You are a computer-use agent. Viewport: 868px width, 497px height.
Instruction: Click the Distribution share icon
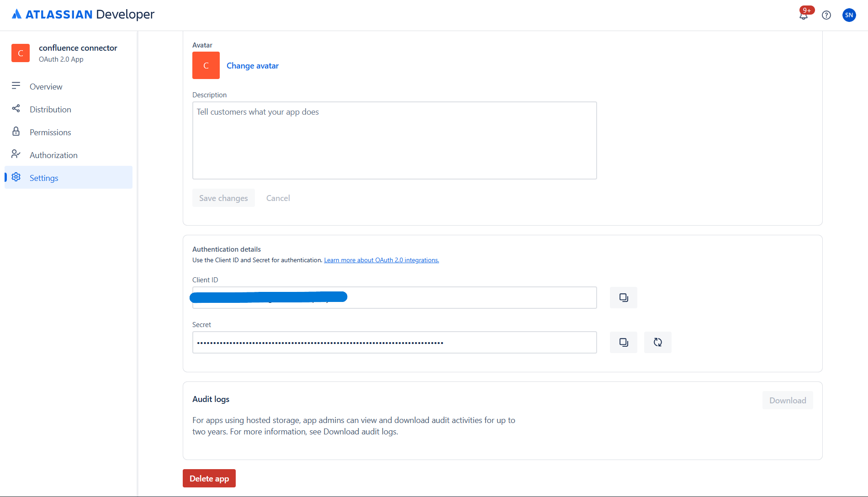pyautogui.click(x=16, y=109)
